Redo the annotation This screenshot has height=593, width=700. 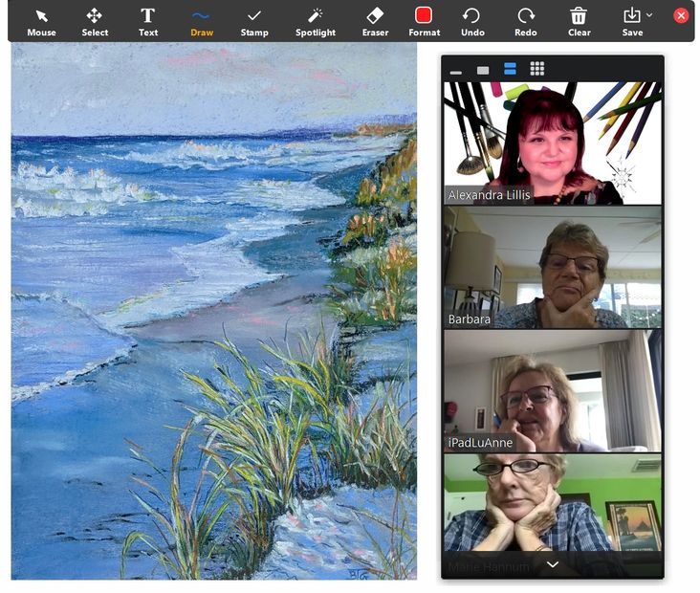[x=526, y=21]
